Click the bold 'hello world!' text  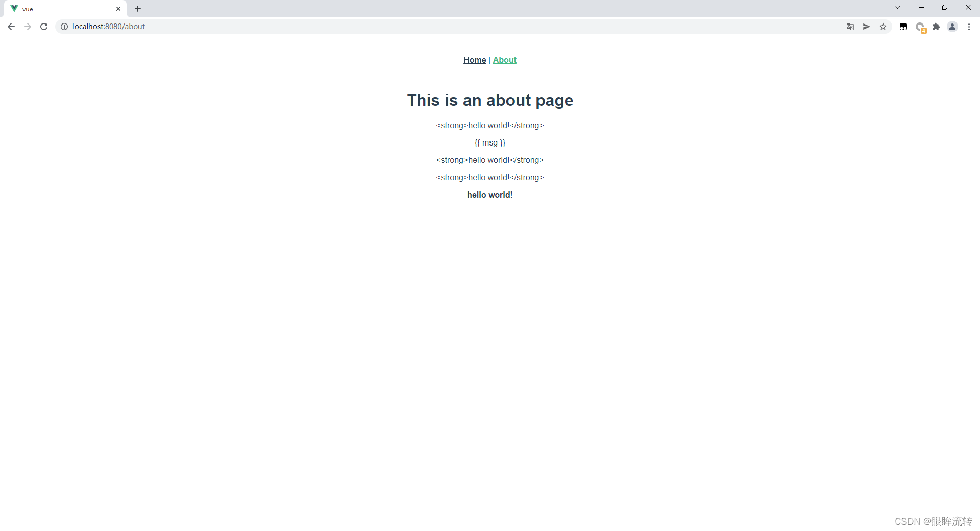[490, 195]
